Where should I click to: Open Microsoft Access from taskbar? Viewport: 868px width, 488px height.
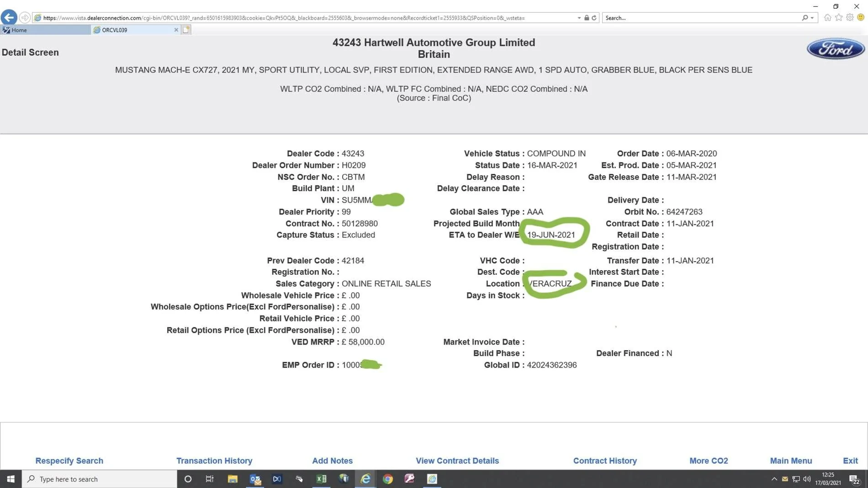[410, 479]
